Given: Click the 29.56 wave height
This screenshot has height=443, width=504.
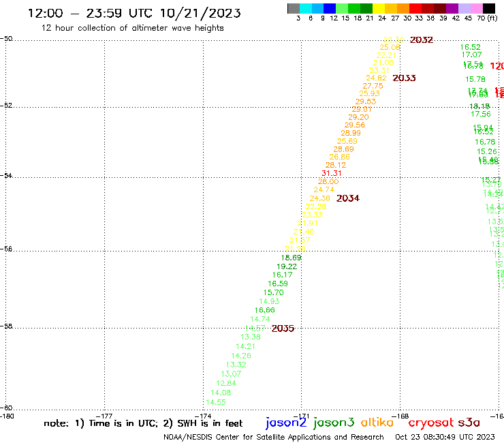Looking at the screenshot, I should pyautogui.click(x=355, y=125).
